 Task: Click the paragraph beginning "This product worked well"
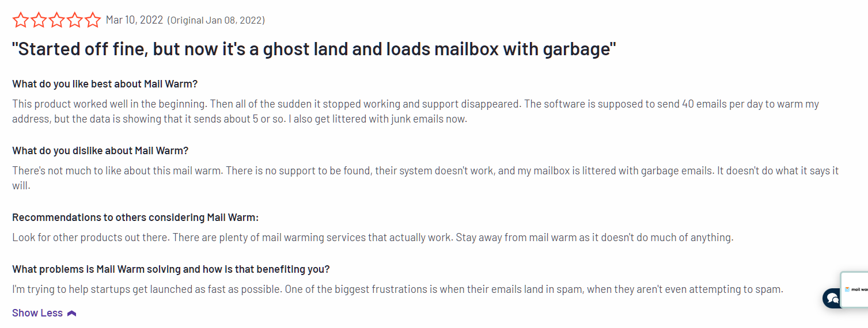coord(415,112)
